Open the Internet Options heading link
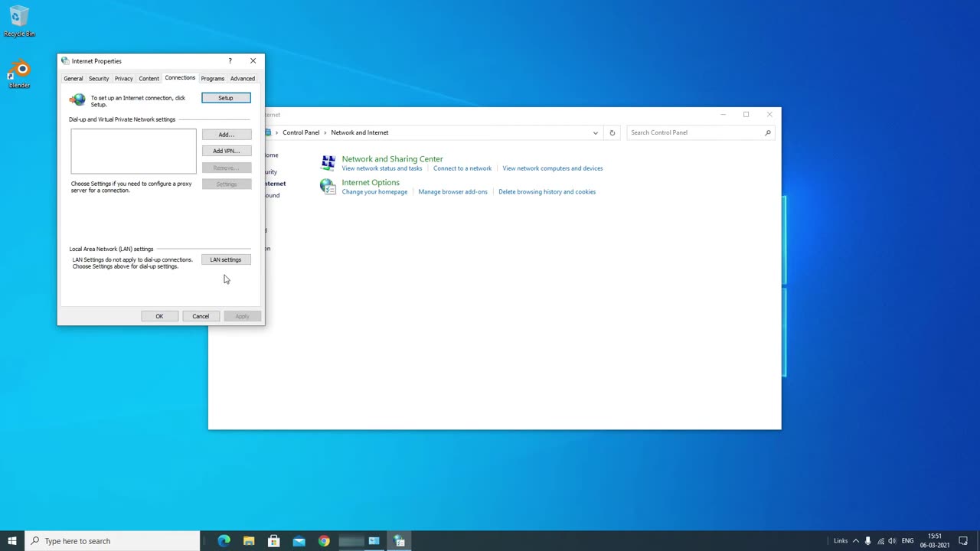This screenshot has height=551, width=980. (x=371, y=183)
